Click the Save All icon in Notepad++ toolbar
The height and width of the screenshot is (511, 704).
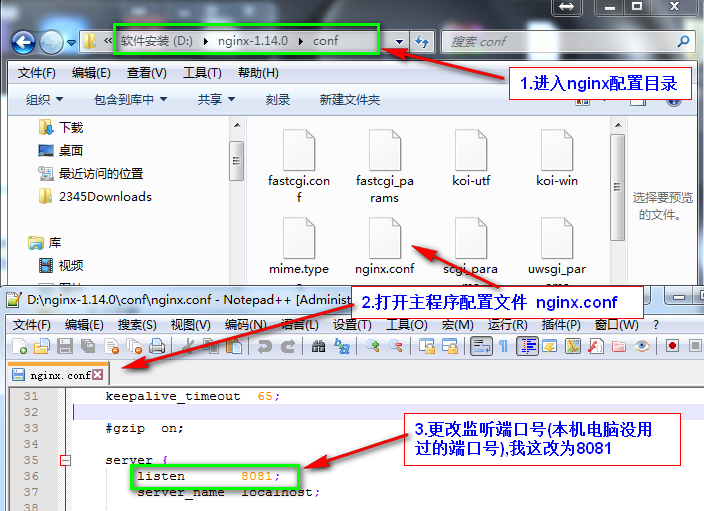pos(88,346)
